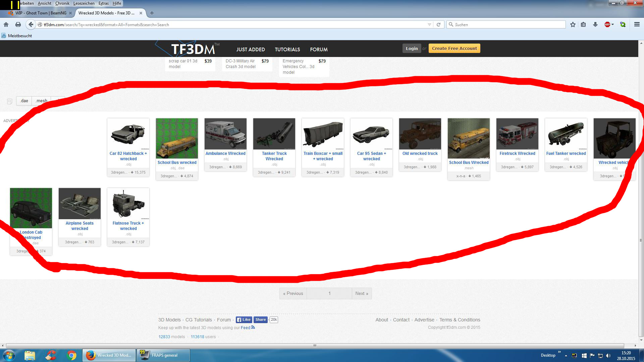The height and width of the screenshot is (362, 644).
Task: Open the Terms & Conditions link
Action: 460,320
